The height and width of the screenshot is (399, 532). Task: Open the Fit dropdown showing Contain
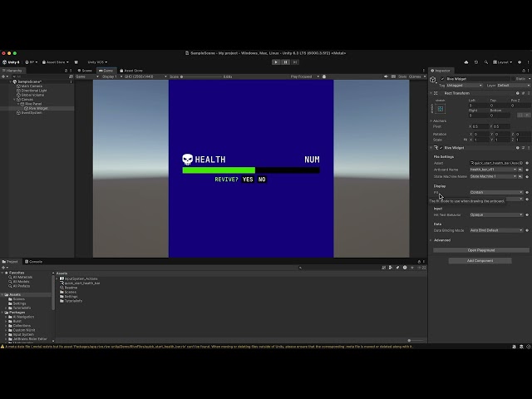[496, 192]
